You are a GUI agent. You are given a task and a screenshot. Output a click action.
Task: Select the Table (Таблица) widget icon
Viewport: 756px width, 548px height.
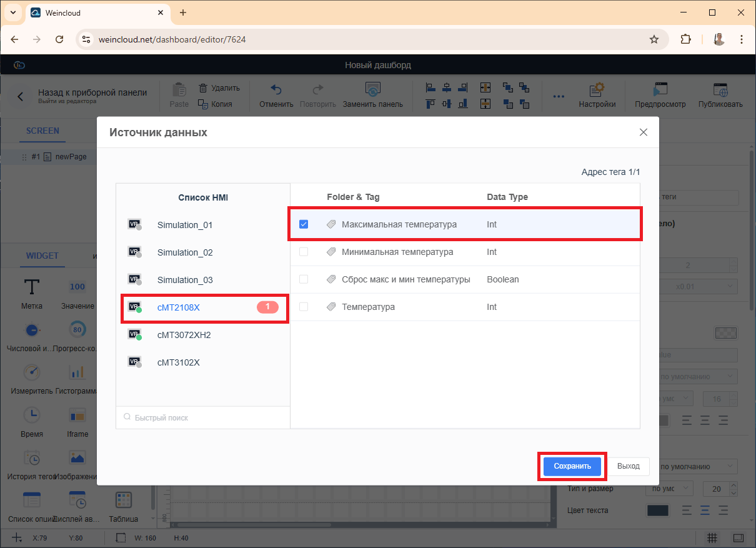[123, 501]
